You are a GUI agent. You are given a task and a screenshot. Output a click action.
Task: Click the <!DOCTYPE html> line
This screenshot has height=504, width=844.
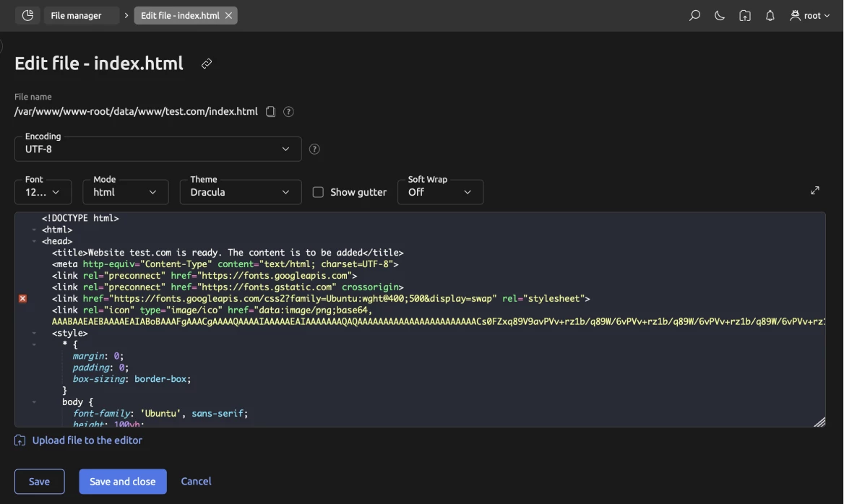click(x=80, y=218)
